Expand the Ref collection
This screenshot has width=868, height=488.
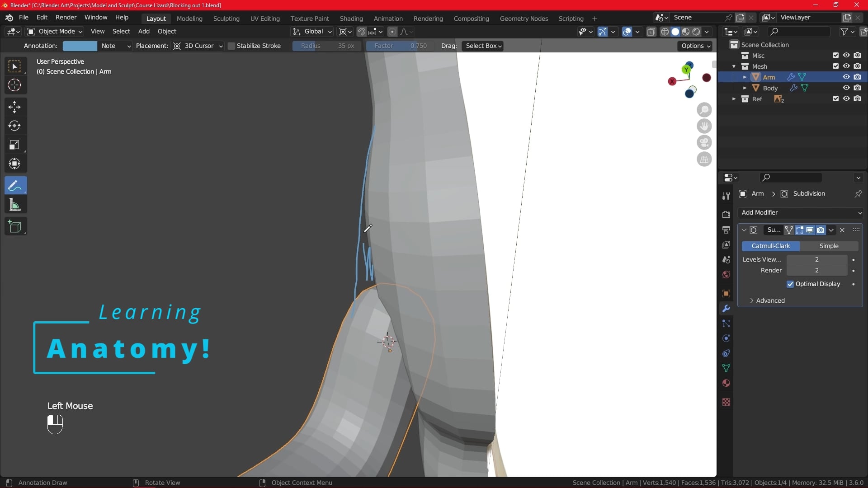734,99
